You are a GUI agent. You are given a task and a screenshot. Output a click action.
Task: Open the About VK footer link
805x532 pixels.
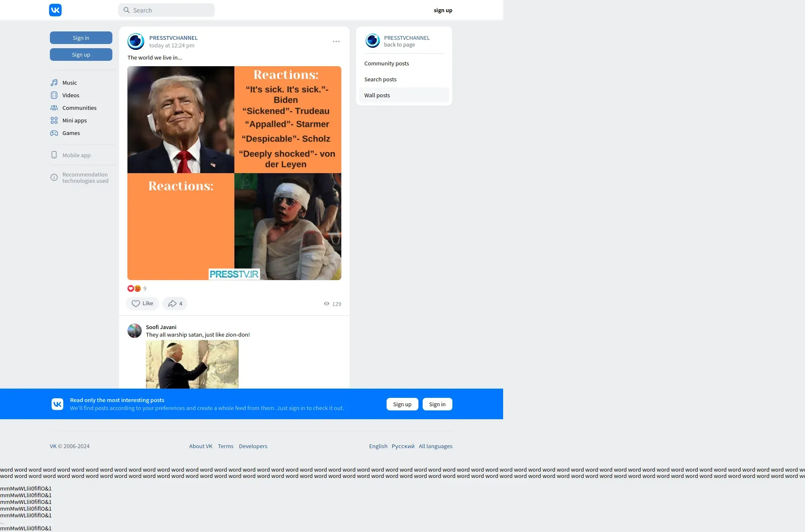point(200,446)
